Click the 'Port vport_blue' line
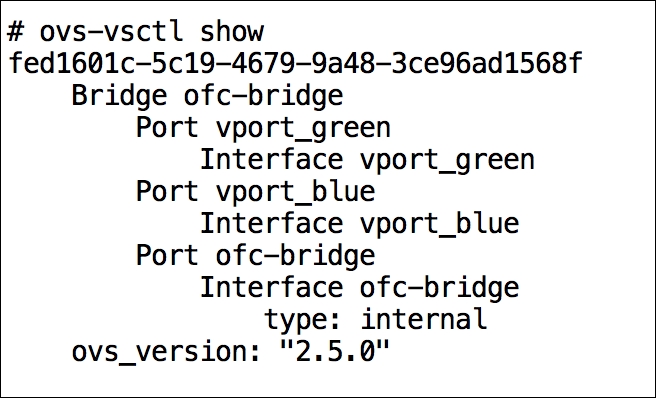This screenshot has height=398, width=656. coord(256,191)
